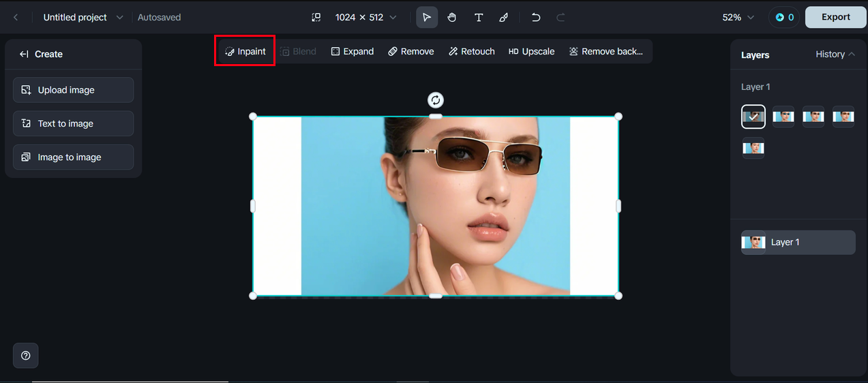Choose the Remove background tool
The image size is (868, 383).
(606, 51)
